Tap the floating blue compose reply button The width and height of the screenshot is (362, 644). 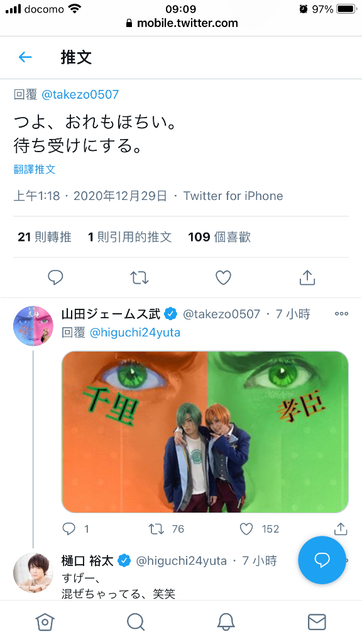tap(322, 560)
